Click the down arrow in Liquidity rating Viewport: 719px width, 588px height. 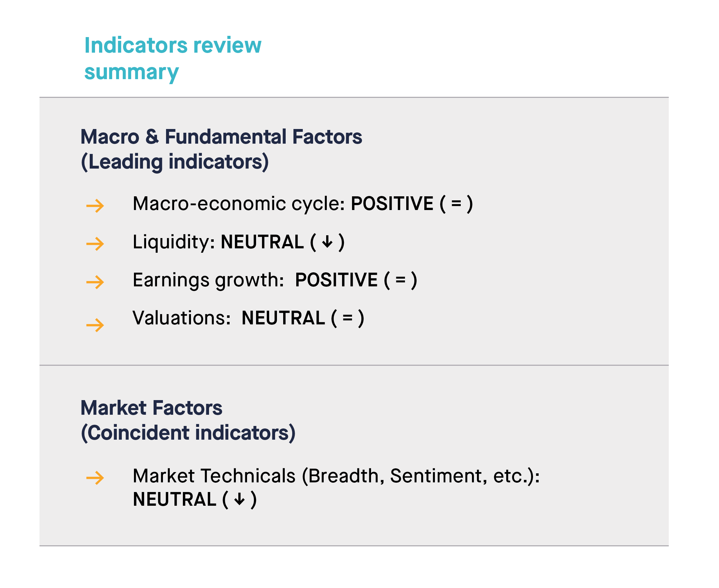(327, 242)
